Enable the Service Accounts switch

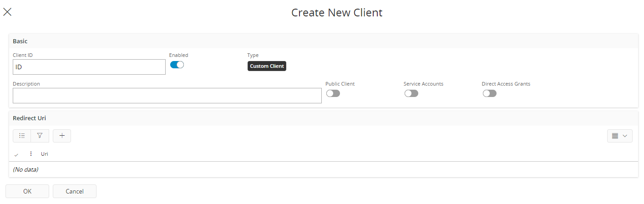pyautogui.click(x=411, y=93)
